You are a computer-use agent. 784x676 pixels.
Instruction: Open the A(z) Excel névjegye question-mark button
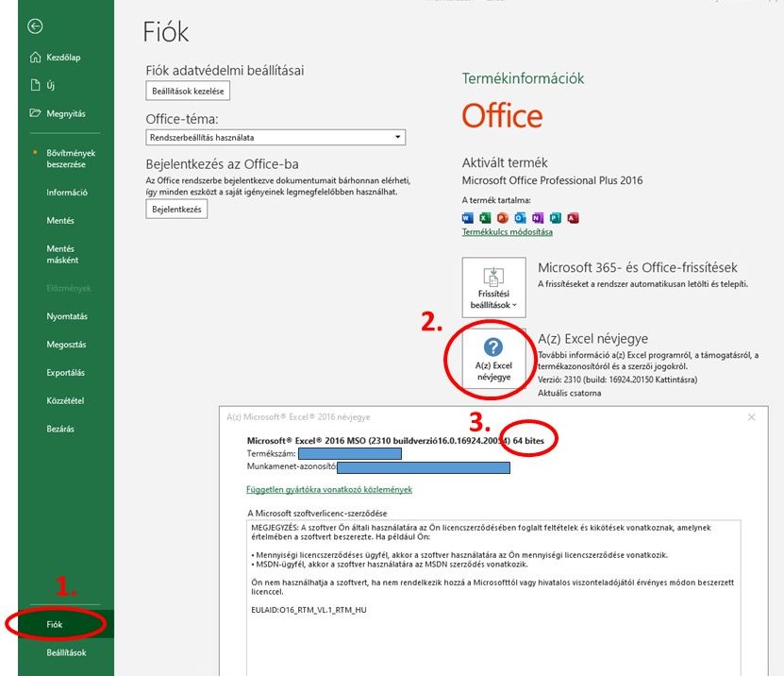(x=493, y=357)
